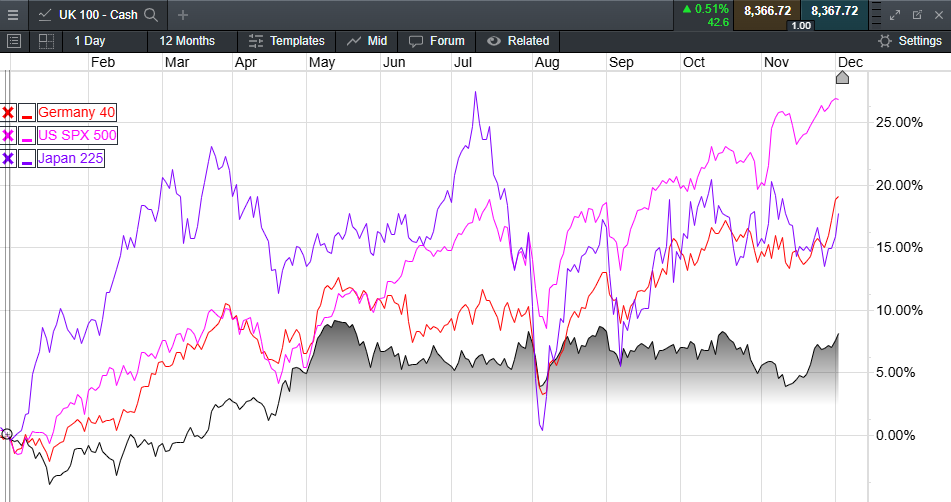This screenshot has width=951, height=502.
Task: Open chart Settings
Action: point(910,41)
